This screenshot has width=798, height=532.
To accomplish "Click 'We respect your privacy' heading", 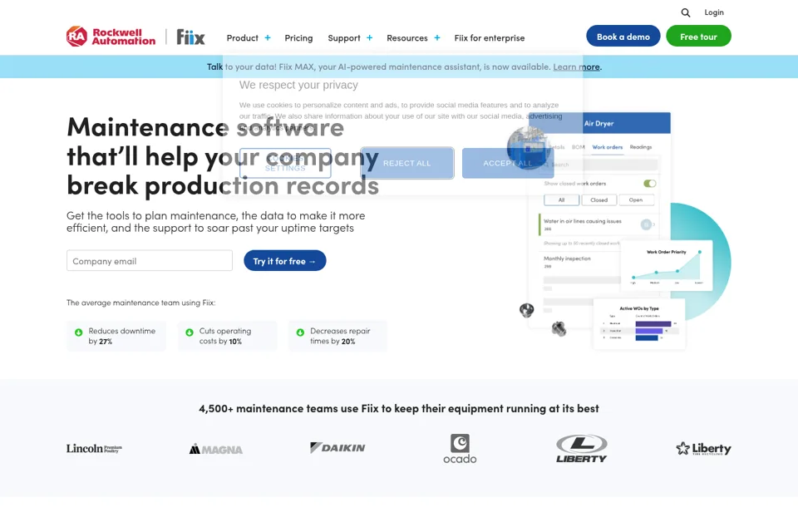I will 298,85.
